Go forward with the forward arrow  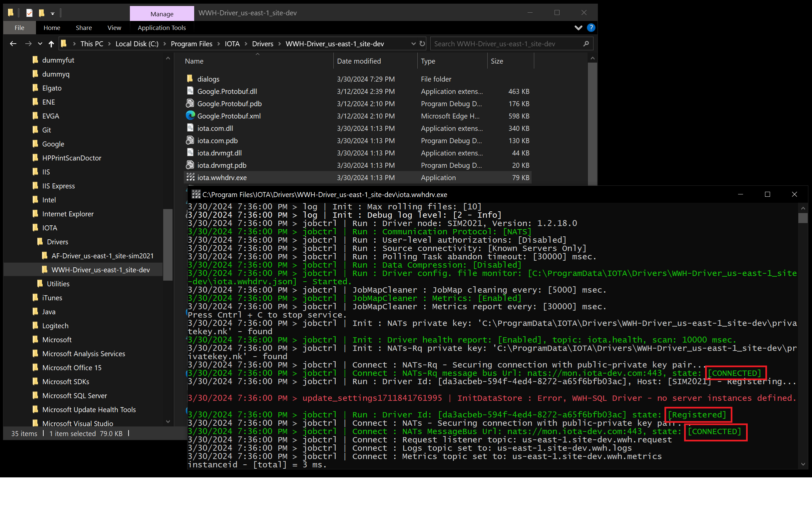point(28,44)
